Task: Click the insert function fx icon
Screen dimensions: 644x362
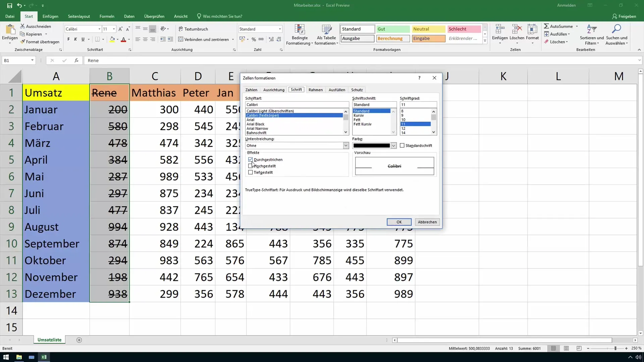Action: coord(76,60)
